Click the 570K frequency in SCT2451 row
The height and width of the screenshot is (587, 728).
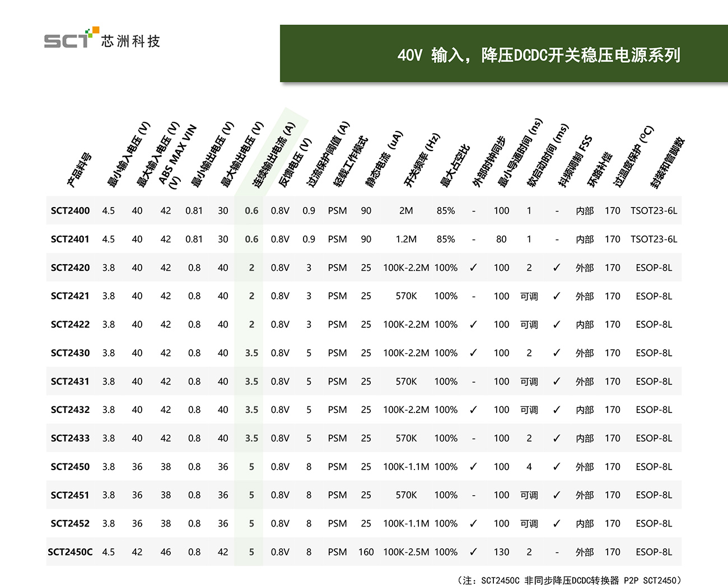tap(406, 495)
